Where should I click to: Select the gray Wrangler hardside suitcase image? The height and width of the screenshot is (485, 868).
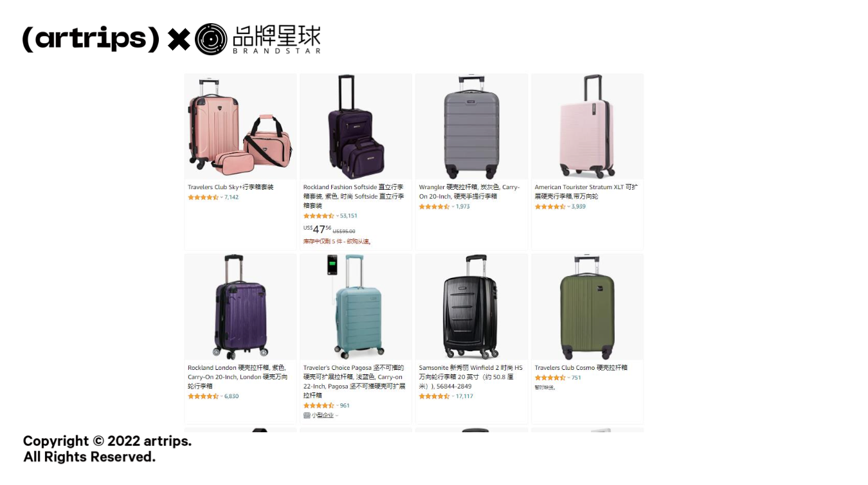click(x=471, y=127)
